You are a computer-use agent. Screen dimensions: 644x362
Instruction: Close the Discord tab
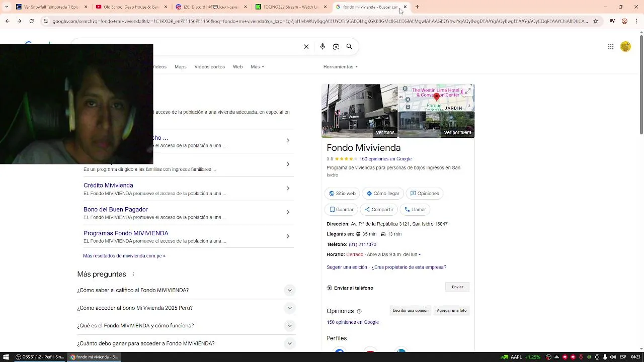[x=246, y=7]
